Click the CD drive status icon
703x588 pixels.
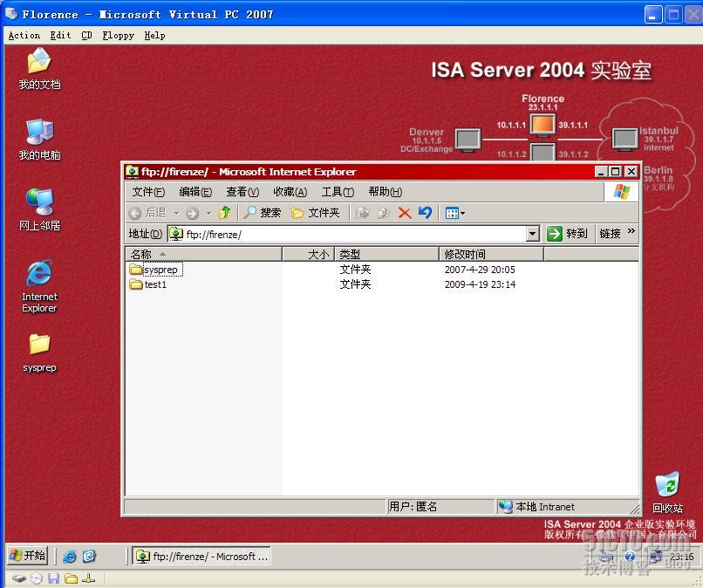coord(37,578)
